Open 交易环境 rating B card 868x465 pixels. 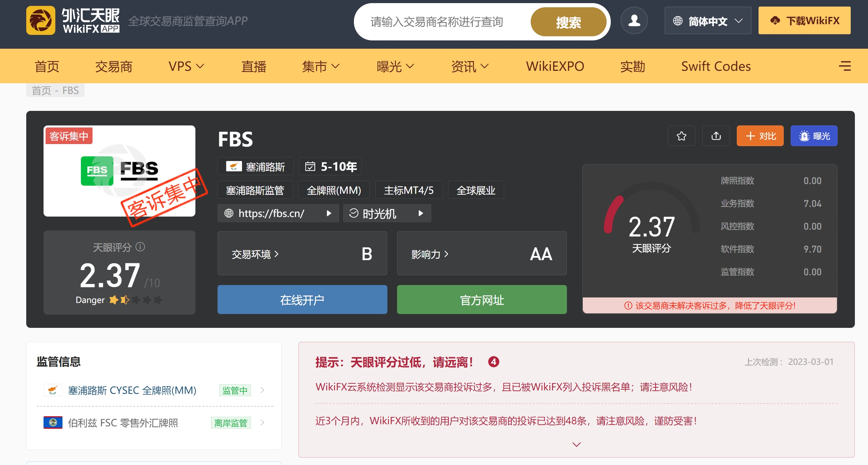(302, 253)
